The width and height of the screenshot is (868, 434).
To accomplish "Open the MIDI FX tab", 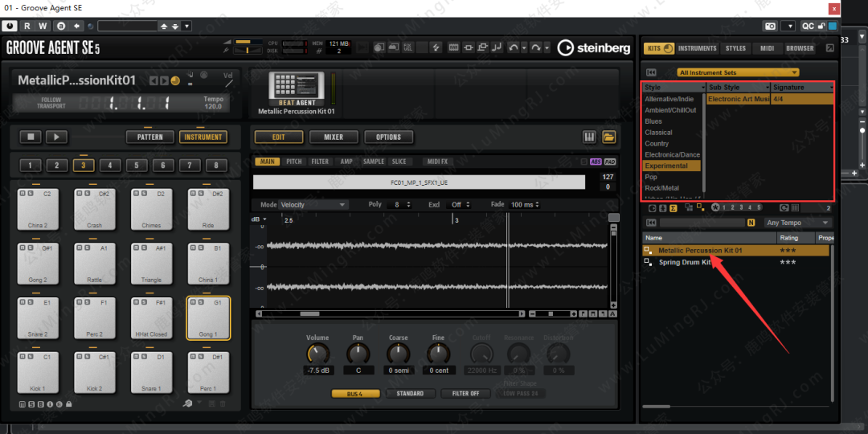I will pyautogui.click(x=437, y=162).
